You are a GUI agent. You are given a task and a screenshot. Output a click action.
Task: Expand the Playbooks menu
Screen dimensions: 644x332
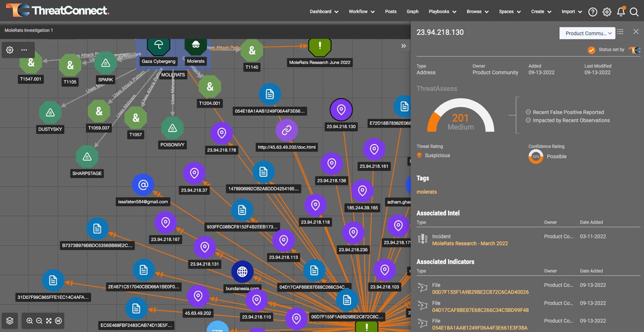click(442, 11)
